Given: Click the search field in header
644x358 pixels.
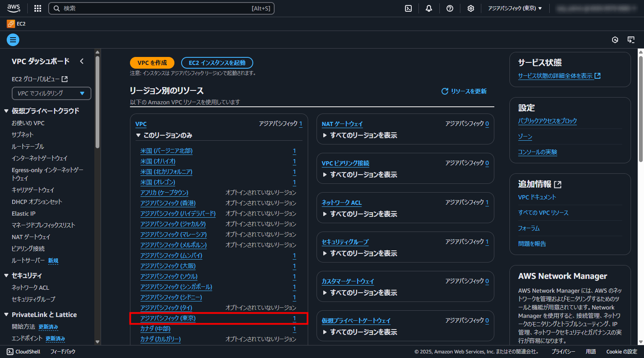Looking at the screenshot, I should 161,8.
